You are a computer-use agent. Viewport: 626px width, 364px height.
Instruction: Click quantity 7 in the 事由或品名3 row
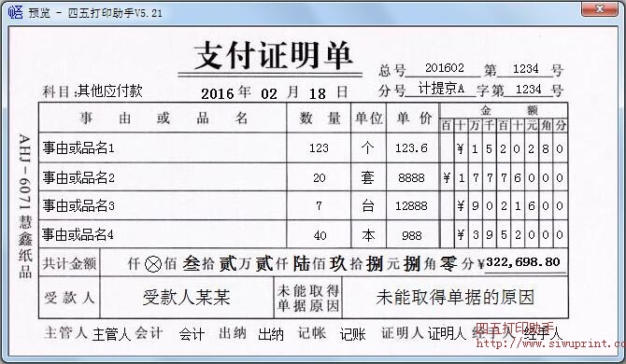(x=319, y=206)
